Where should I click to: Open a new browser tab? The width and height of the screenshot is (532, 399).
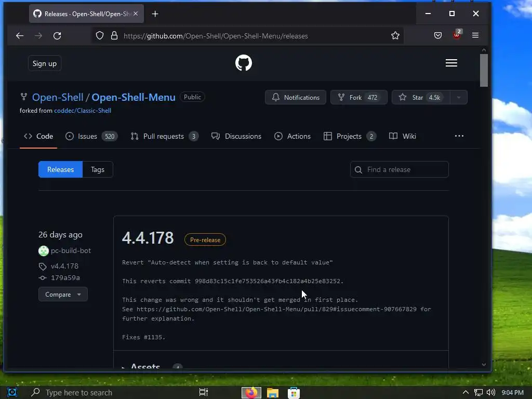coord(155,14)
